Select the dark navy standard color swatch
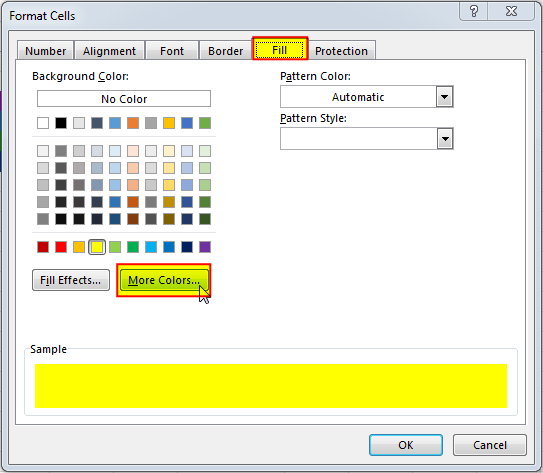 [187, 247]
